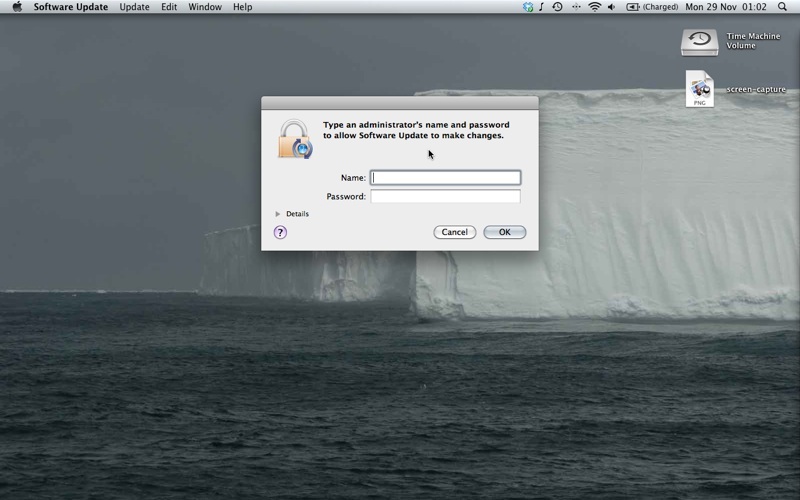Expand the Details disclosure triangle
800x500 pixels.
coord(278,214)
